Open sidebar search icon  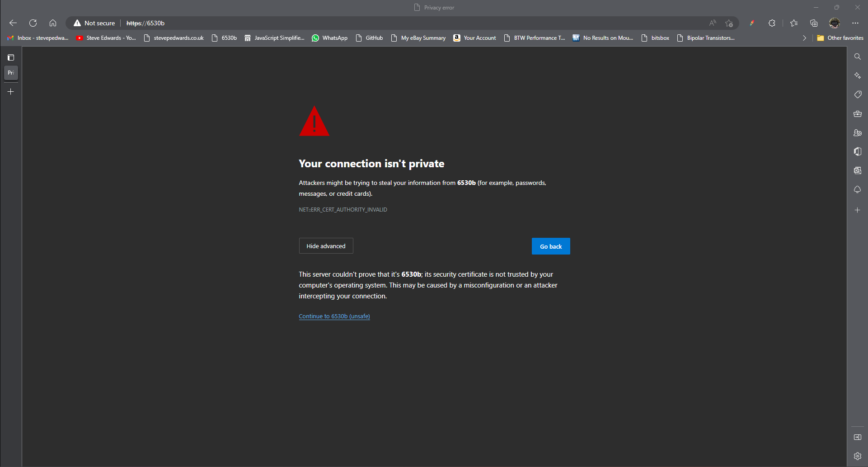click(x=857, y=57)
